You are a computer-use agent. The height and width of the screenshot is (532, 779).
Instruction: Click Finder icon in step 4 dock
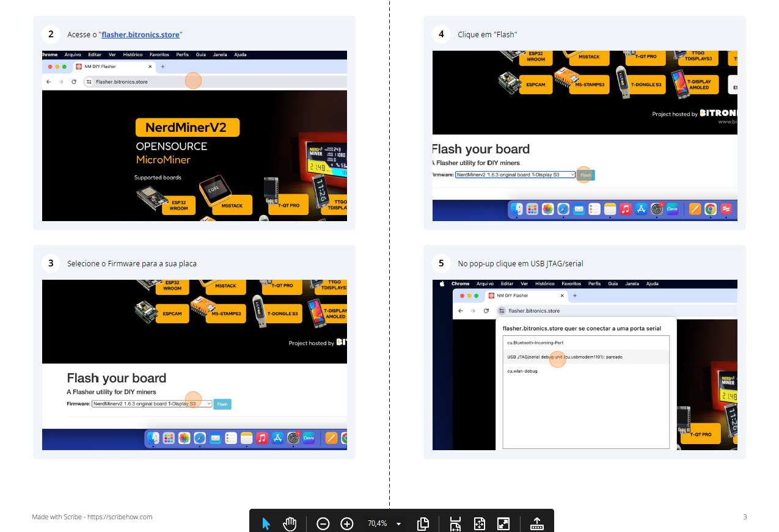(x=517, y=209)
